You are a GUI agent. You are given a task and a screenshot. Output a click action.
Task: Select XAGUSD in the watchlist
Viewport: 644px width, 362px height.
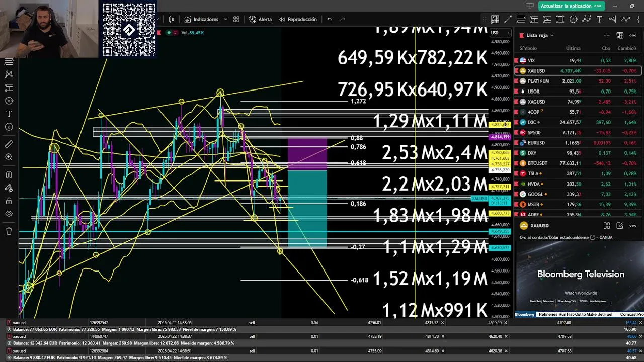tap(578, 102)
